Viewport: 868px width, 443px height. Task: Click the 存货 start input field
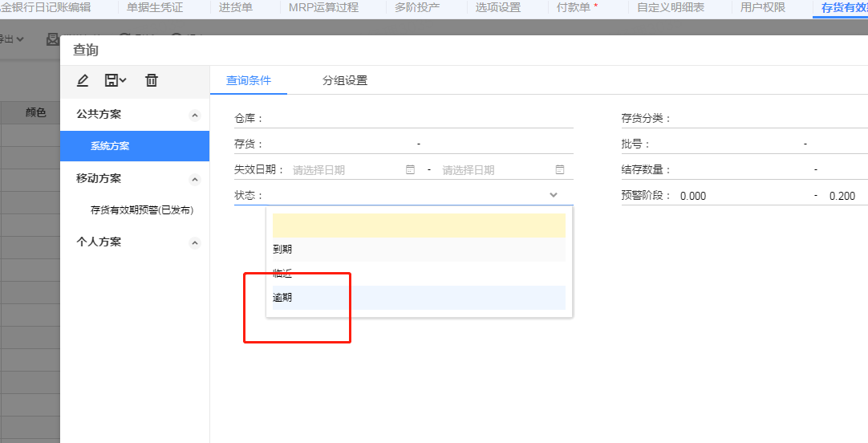coord(339,144)
